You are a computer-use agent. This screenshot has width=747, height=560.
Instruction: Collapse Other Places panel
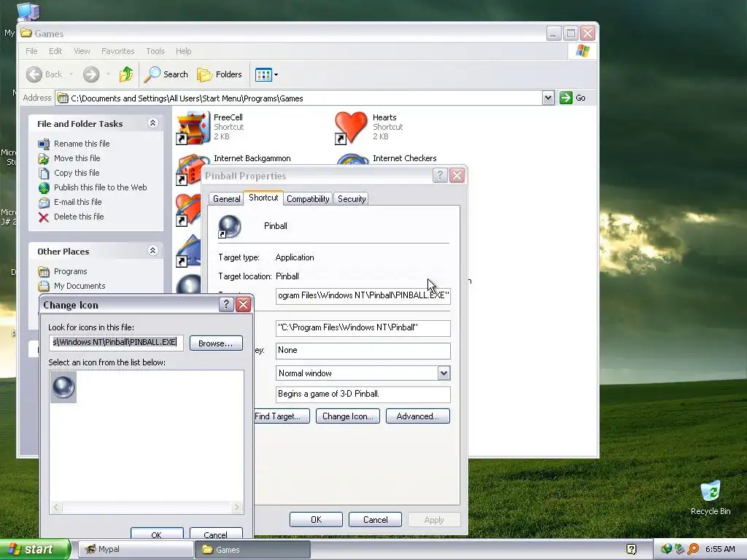click(152, 251)
